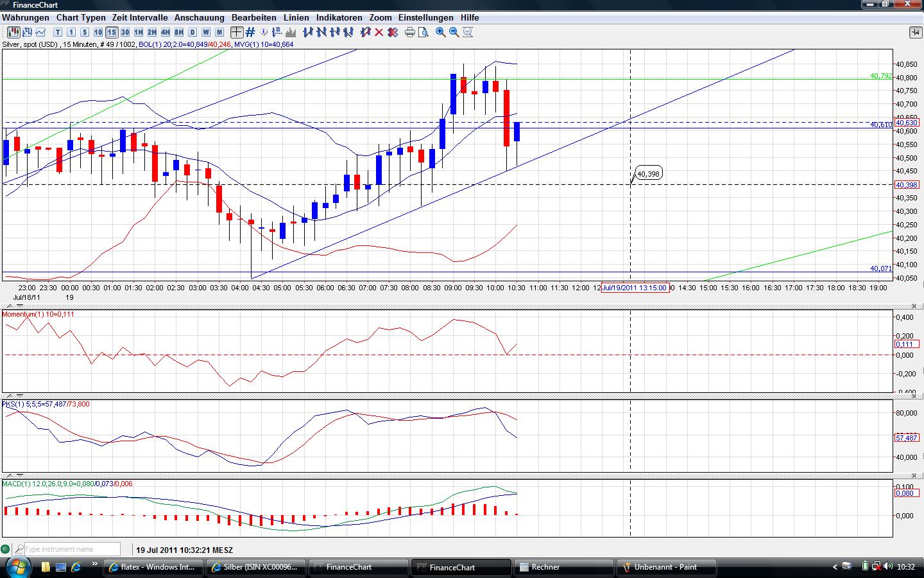Open the Währungen menu
Screen dimensions: 924x578
pos(26,17)
